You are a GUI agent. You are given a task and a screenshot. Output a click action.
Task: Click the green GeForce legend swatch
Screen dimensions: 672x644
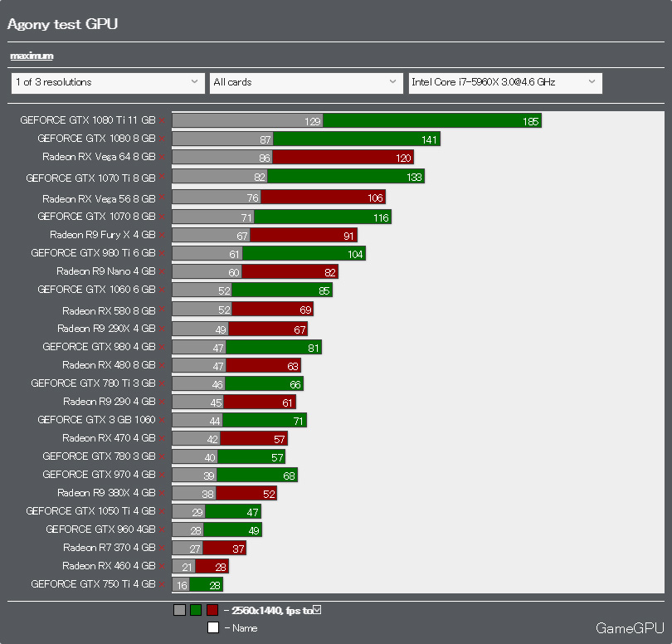196,610
